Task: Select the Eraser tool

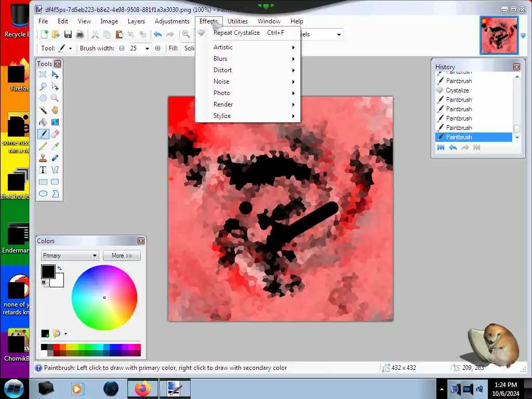Action: tap(55, 134)
